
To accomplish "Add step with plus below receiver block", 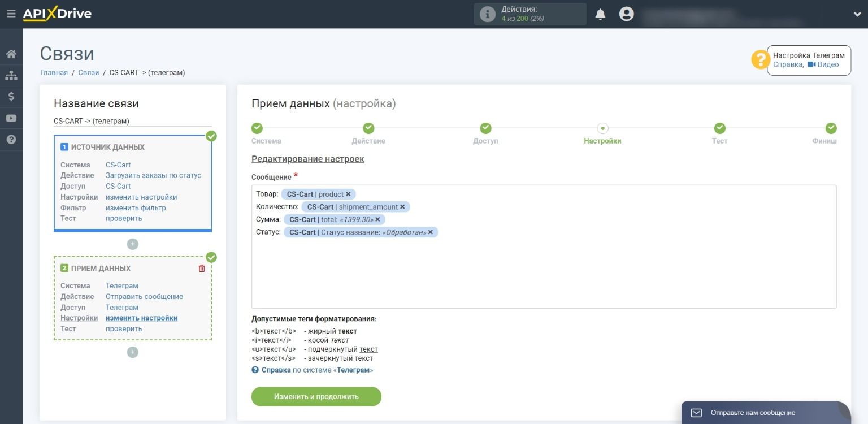I will tap(133, 352).
